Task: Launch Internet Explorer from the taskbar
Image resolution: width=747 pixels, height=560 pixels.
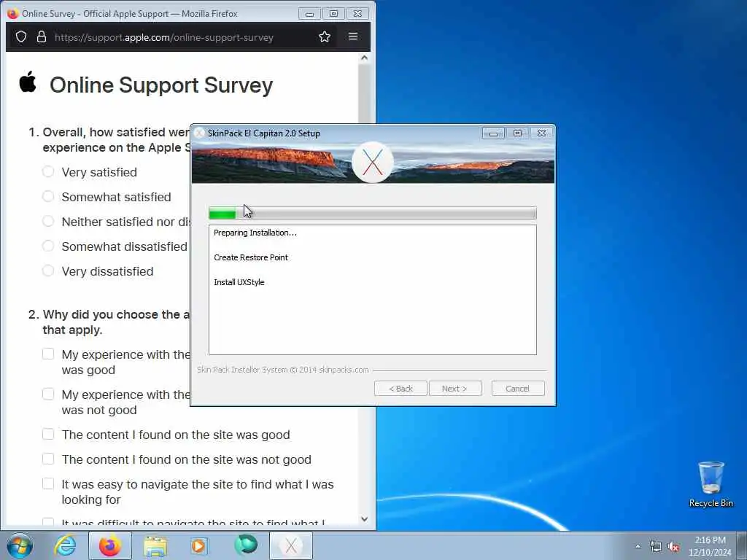Action: click(65, 545)
